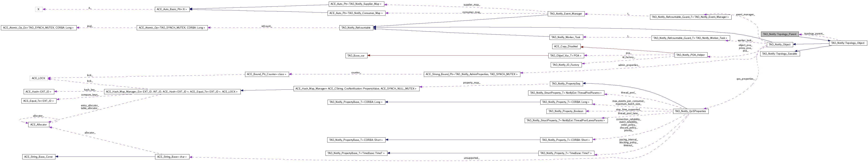Select the ACE_Equal_To< EXT_ID > node
Image resolution: width=868 pixels, height=168 pixels.
[x=39, y=101]
